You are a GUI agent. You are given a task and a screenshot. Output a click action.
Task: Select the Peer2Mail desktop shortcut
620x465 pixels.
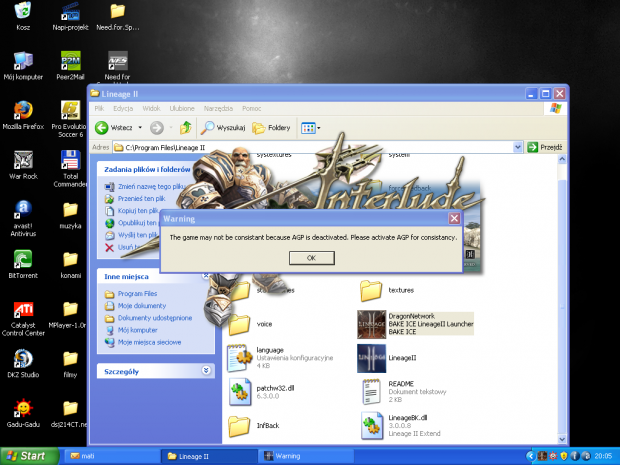(70, 65)
